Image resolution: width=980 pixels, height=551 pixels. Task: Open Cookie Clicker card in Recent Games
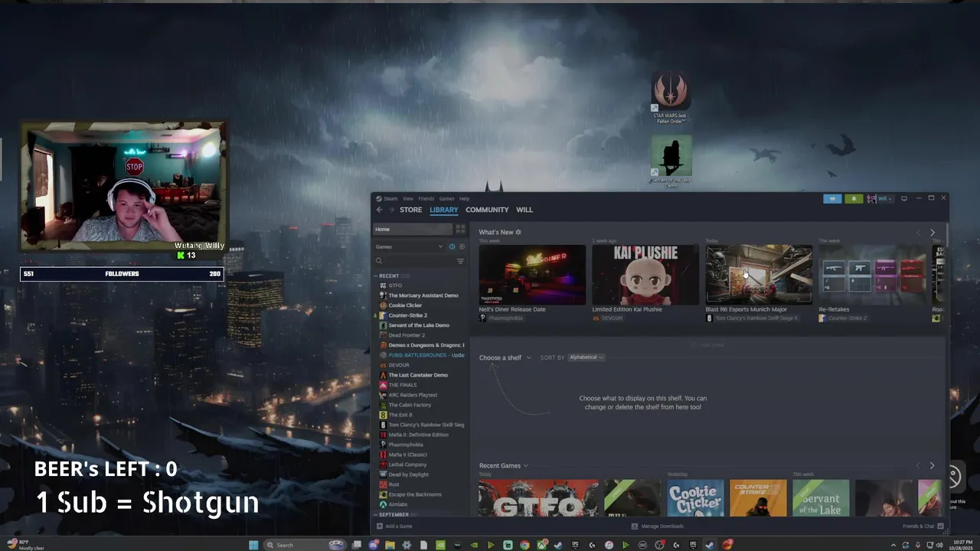(x=695, y=498)
